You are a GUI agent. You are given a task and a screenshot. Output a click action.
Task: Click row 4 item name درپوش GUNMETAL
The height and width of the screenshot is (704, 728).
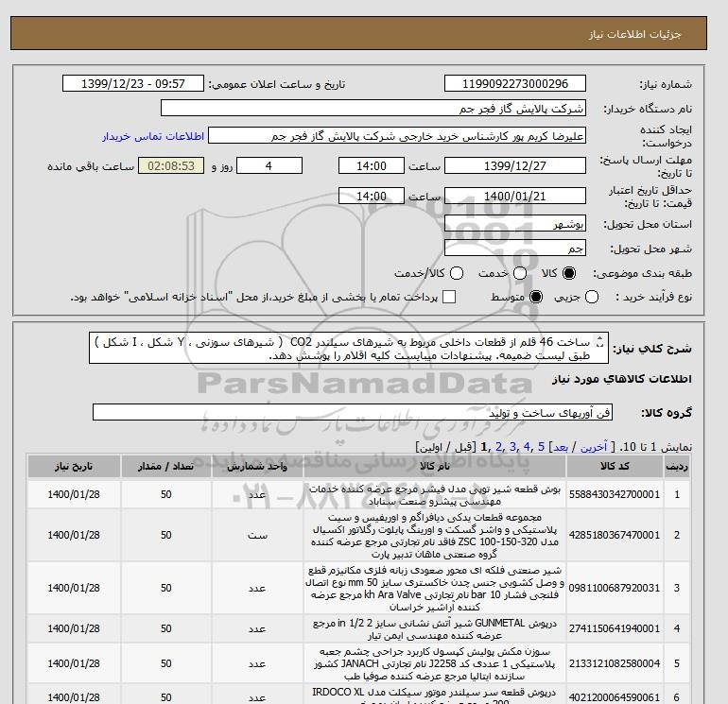click(x=435, y=628)
